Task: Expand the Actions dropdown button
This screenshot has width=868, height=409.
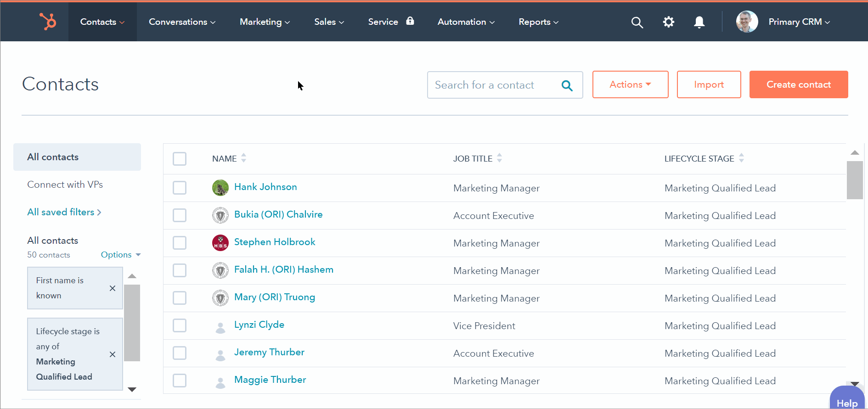Action: coord(630,84)
